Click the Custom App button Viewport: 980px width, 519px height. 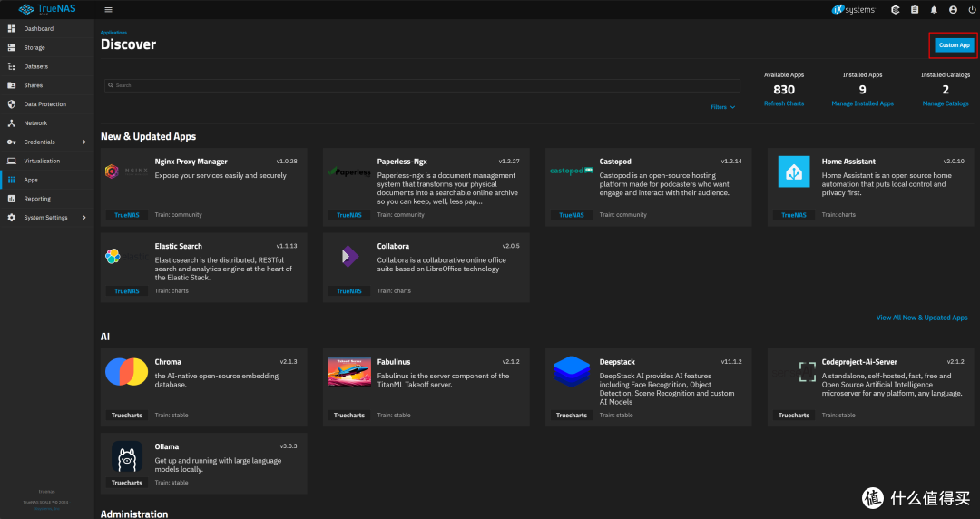coord(954,45)
